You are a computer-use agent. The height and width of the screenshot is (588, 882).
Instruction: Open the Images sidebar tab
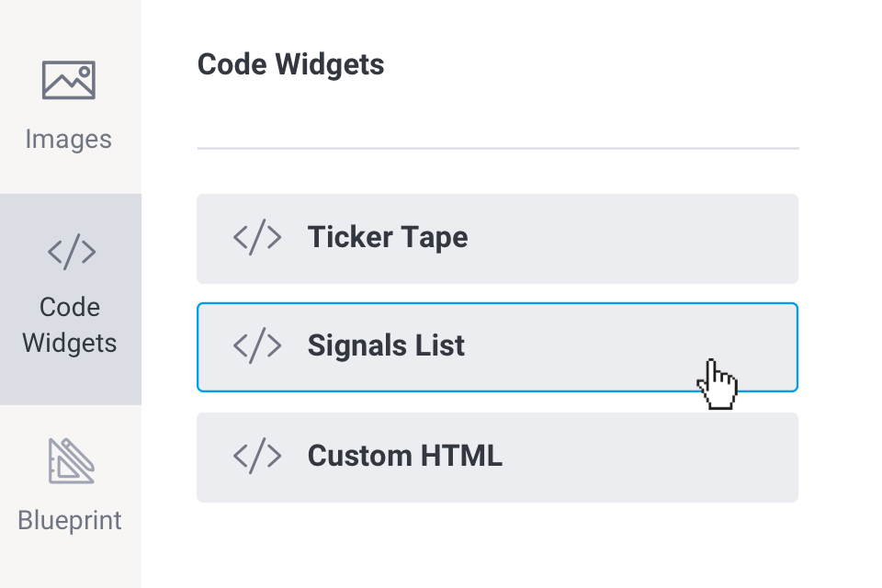[70, 101]
